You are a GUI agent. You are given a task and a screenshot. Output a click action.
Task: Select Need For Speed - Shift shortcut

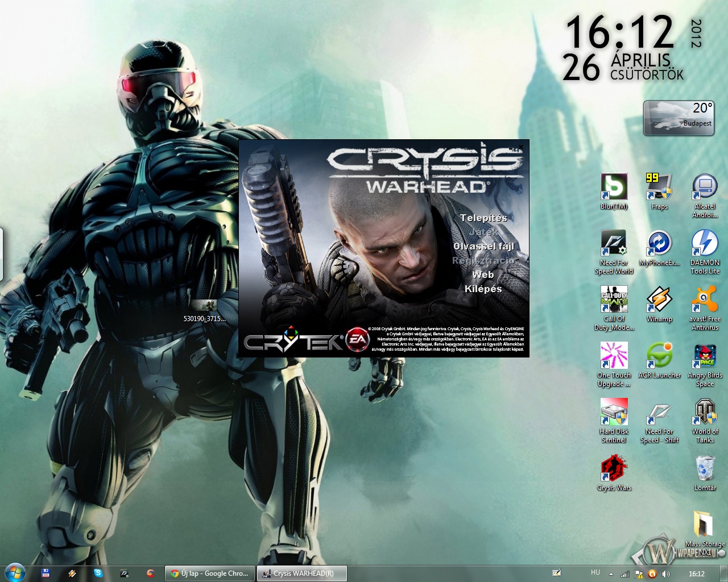[x=659, y=421]
